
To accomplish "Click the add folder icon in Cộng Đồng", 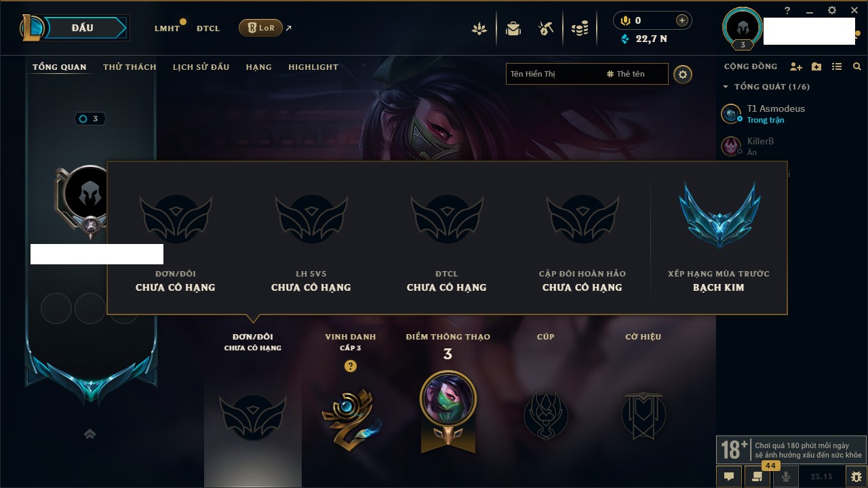I will click(x=816, y=66).
